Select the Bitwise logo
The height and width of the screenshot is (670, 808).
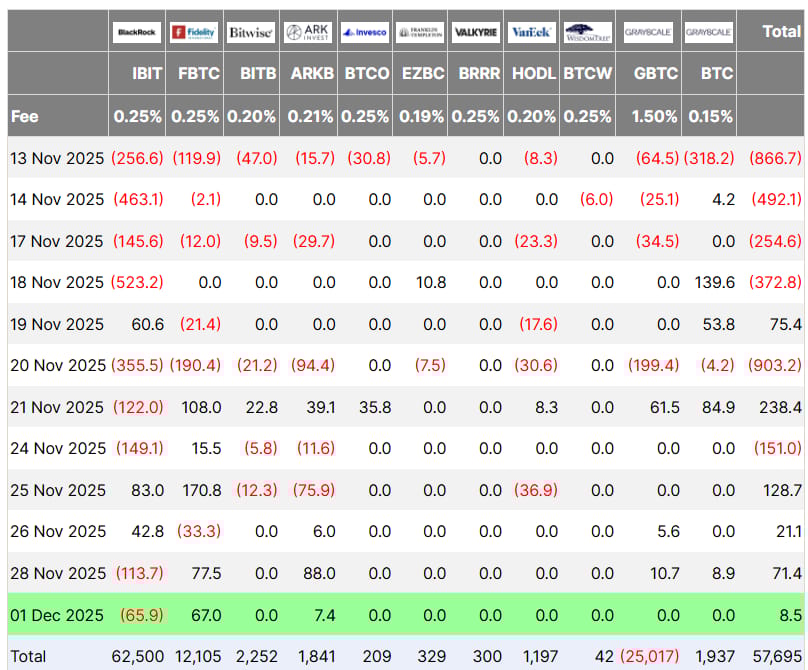pos(250,32)
